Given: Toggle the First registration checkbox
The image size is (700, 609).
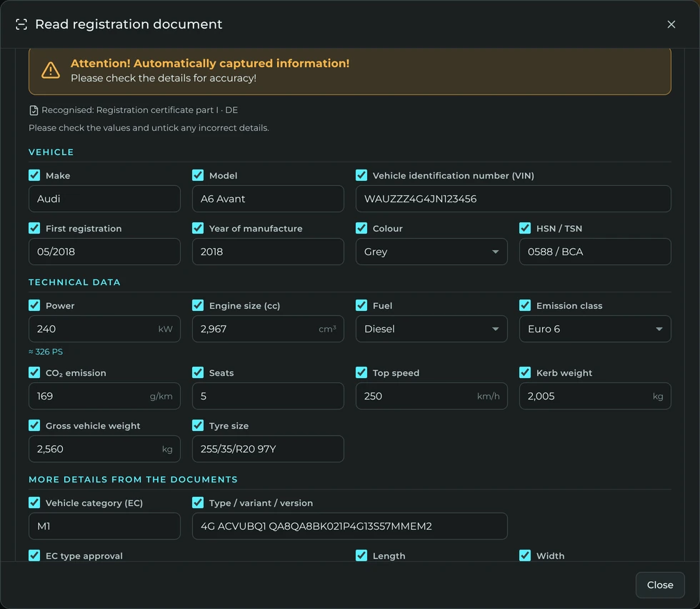Looking at the screenshot, I should [x=34, y=228].
